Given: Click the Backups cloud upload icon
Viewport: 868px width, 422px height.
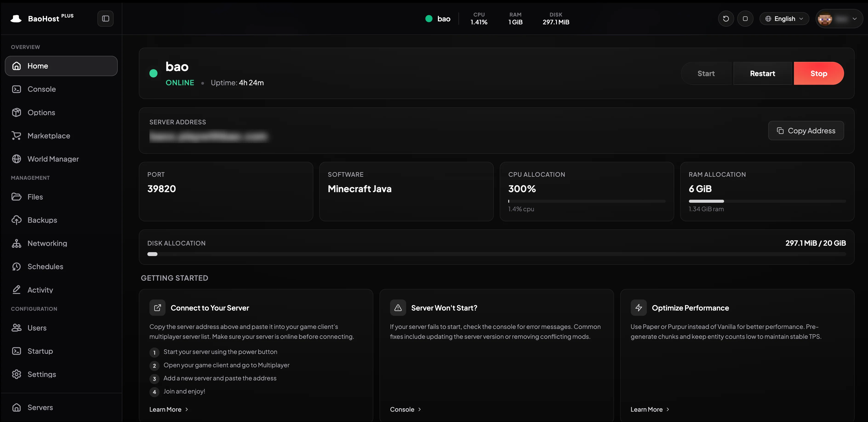Looking at the screenshot, I should click(17, 220).
